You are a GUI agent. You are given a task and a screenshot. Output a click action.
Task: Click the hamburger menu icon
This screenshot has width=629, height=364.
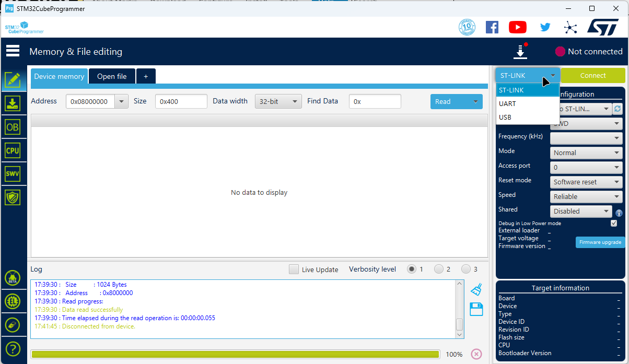[x=13, y=51]
